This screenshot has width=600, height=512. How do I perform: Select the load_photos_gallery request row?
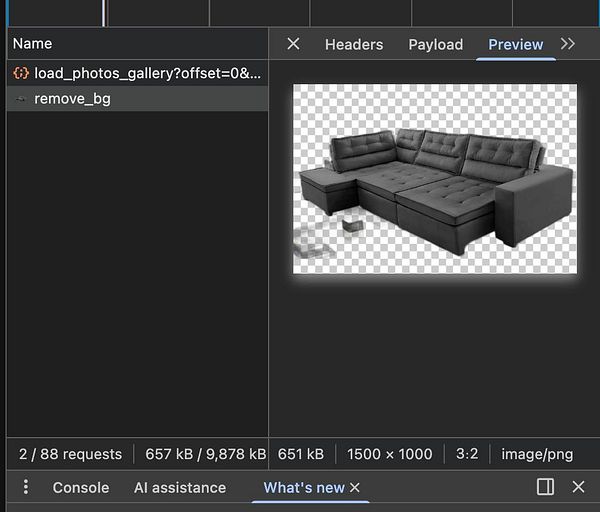click(138, 73)
